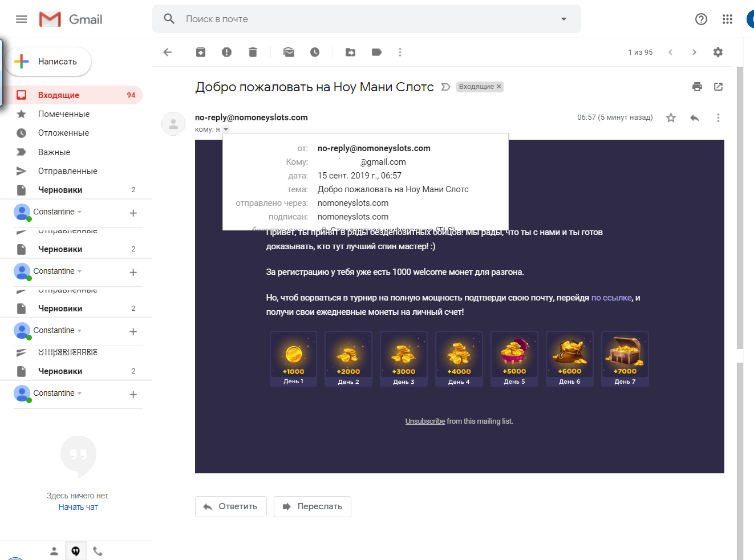Click the 'Ответить' reply button

coord(231,506)
